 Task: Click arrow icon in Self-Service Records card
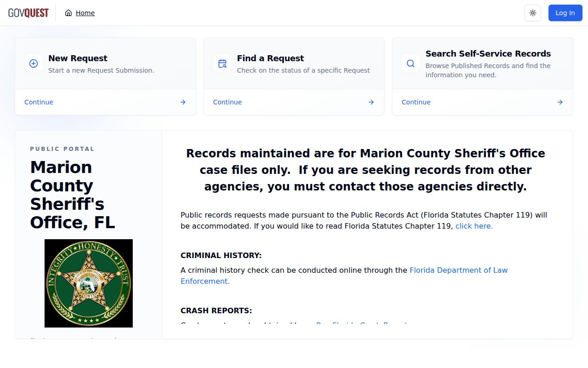click(x=560, y=102)
